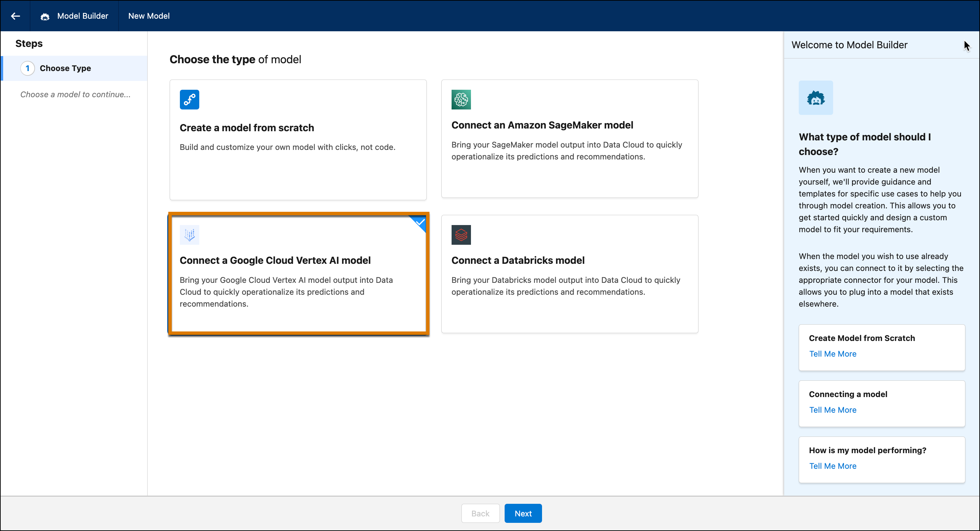Click 'Bring your Databricks model output' description

click(x=566, y=286)
